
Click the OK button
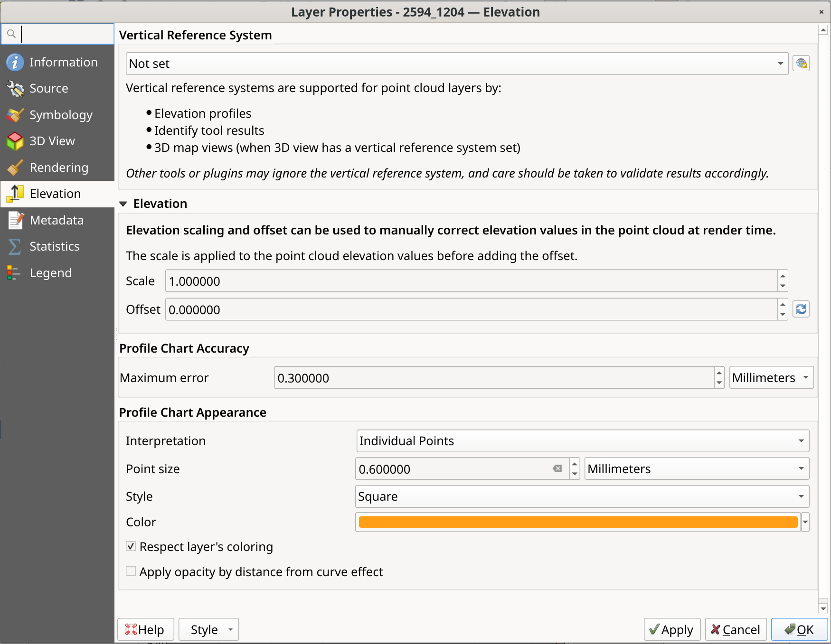click(800, 630)
